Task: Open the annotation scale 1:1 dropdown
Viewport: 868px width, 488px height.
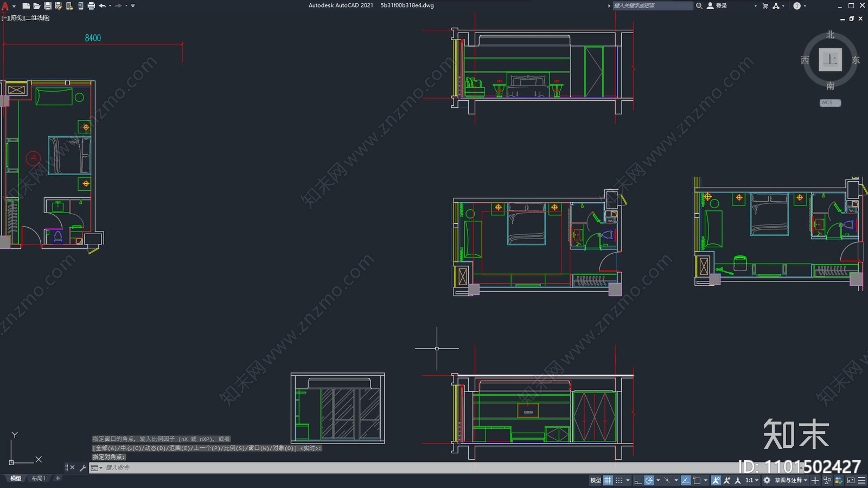Action: (752, 480)
